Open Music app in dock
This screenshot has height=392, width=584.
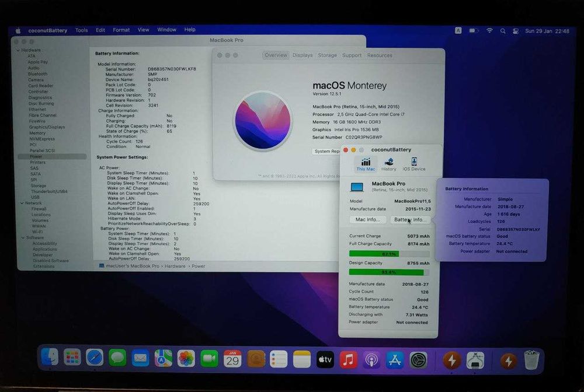pos(348,360)
